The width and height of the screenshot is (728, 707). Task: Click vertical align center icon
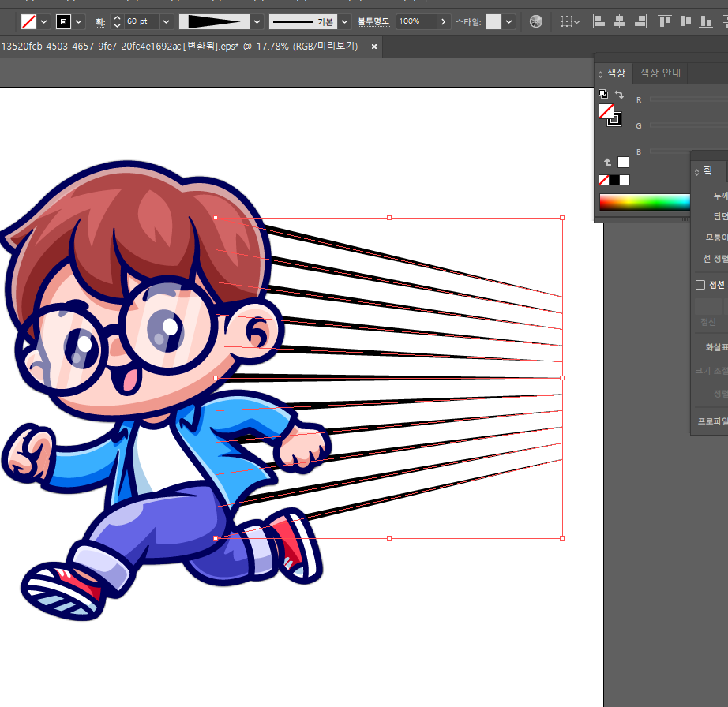pos(685,21)
